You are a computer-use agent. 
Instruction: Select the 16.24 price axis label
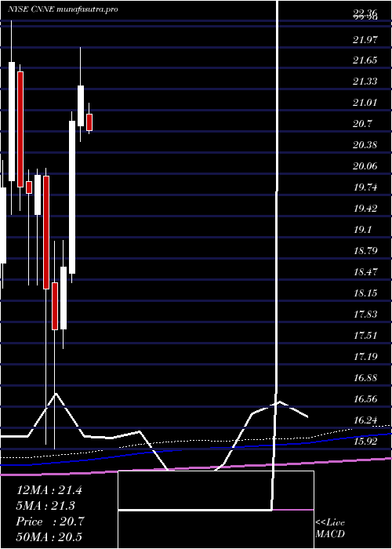[365, 420]
